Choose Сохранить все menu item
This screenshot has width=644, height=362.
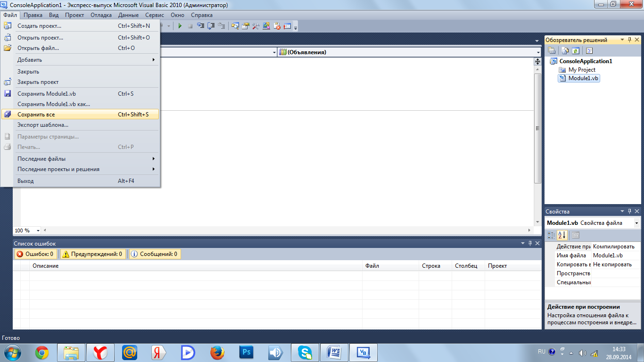pyautogui.click(x=80, y=115)
